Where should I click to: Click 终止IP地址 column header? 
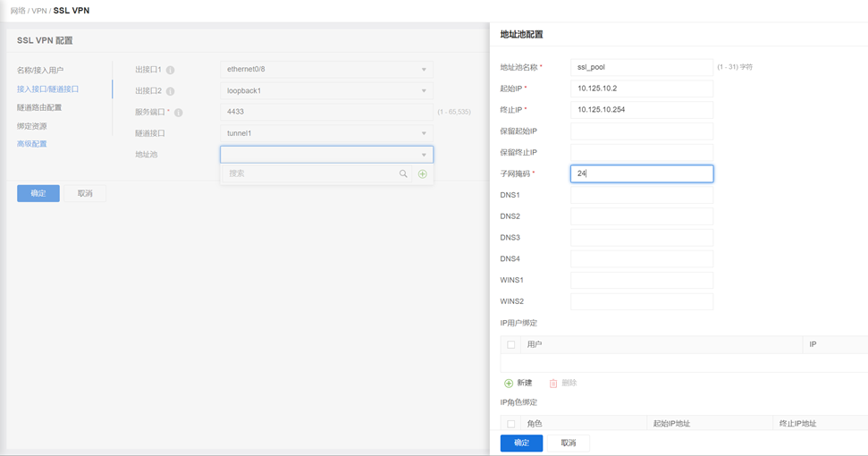821,424
